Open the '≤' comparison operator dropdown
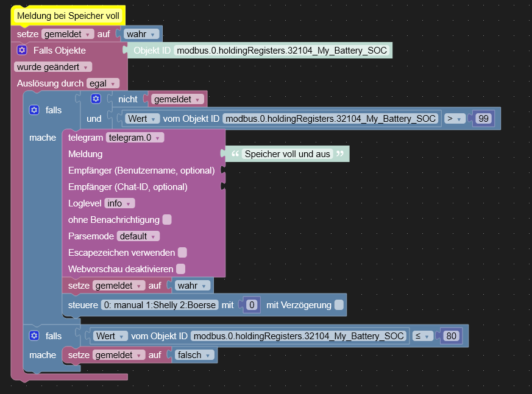The image size is (532, 394). (x=422, y=336)
